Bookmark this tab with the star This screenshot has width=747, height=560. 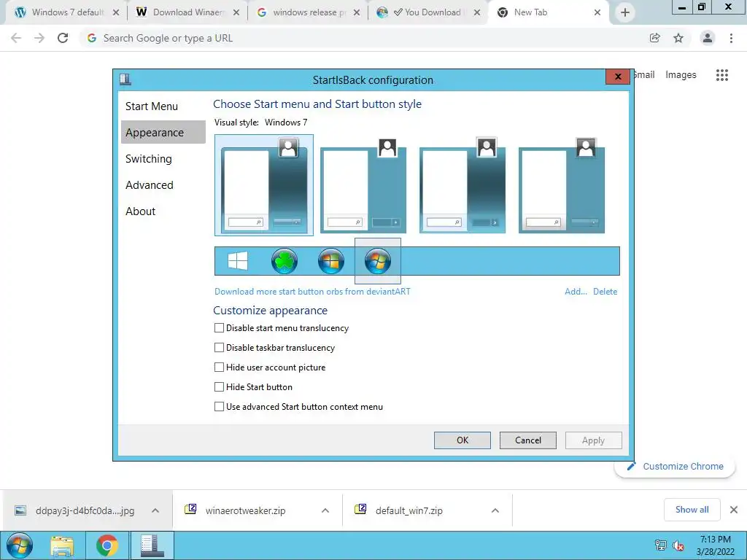678,38
